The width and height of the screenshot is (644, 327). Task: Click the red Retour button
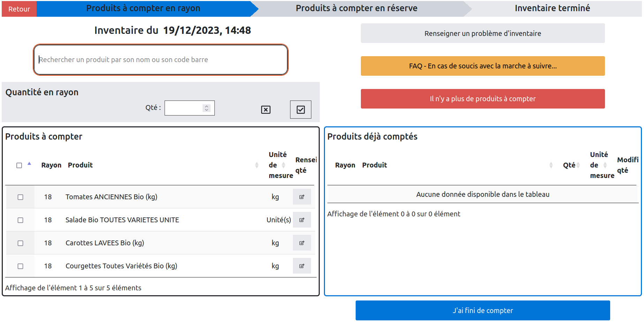coord(19,9)
